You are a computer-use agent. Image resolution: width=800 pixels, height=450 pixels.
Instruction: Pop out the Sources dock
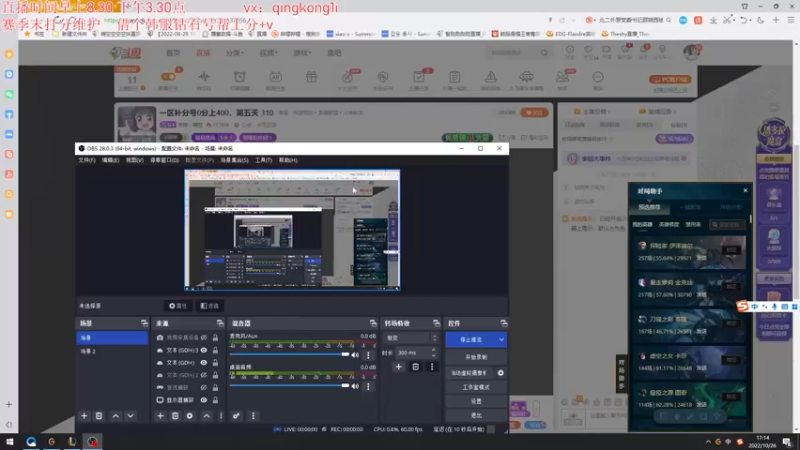tap(220, 323)
